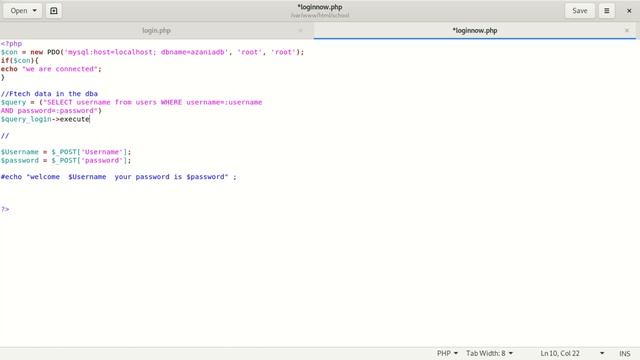The image size is (640, 360).
Task: Close the gedit window
Action: [629, 11]
